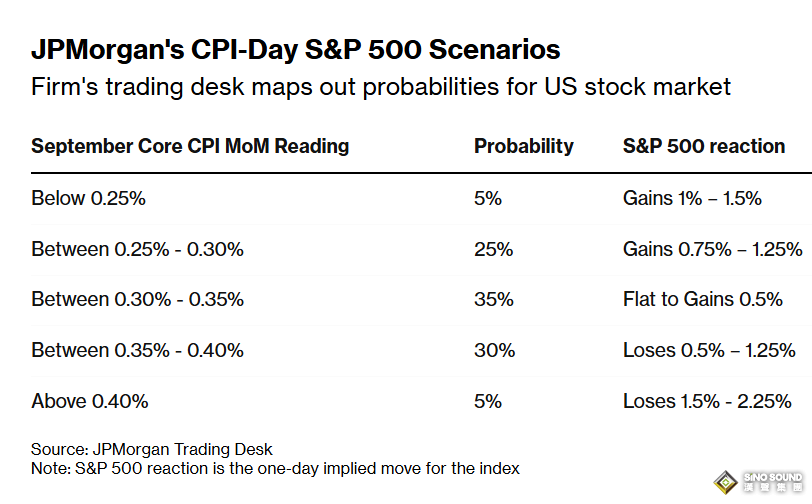Select the September Core CPI MoM Reading header
This screenshot has width=812, height=504.
click(x=190, y=146)
